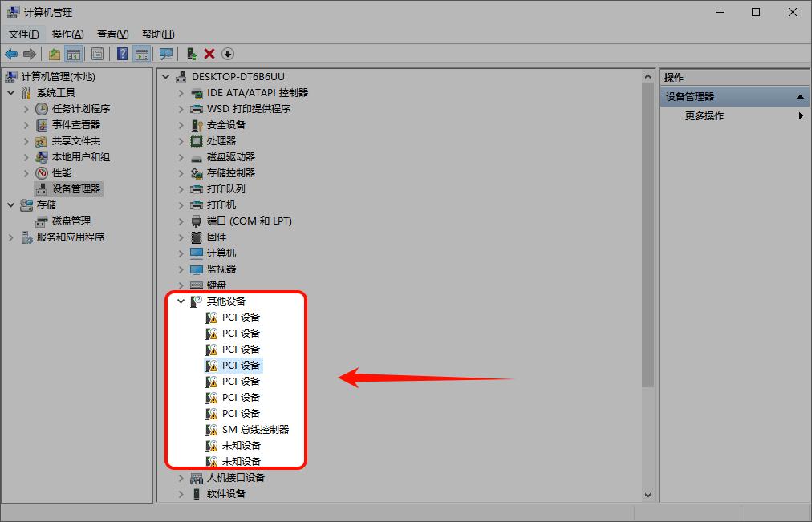Click the red X uninstall device icon
Viewport: 812px width, 522px height.
(209, 54)
